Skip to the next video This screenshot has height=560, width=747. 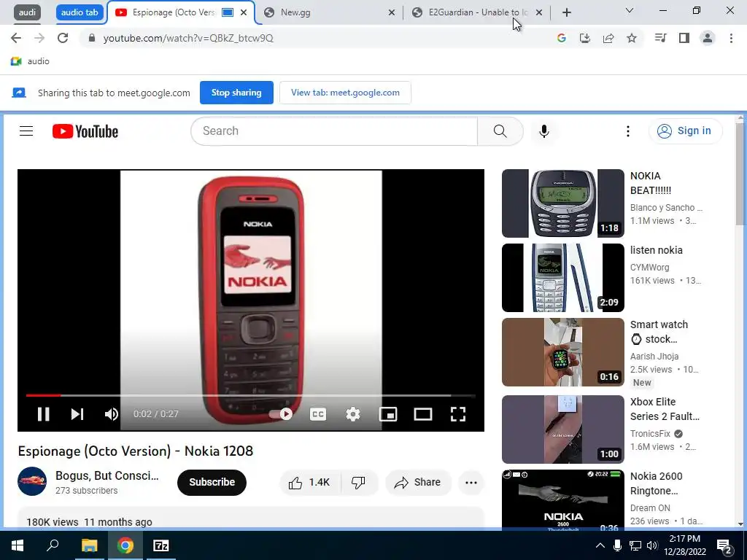77,414
